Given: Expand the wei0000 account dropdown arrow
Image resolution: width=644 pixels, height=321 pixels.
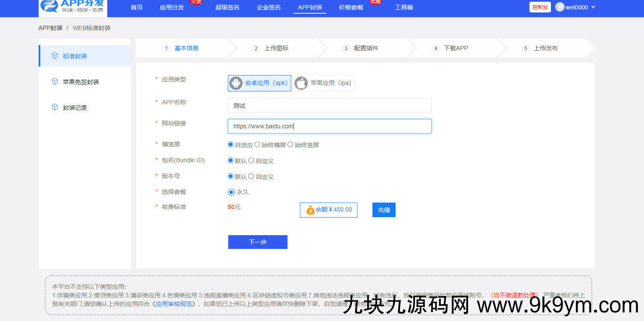Looking at the screenshot, I should click(593, 7).
